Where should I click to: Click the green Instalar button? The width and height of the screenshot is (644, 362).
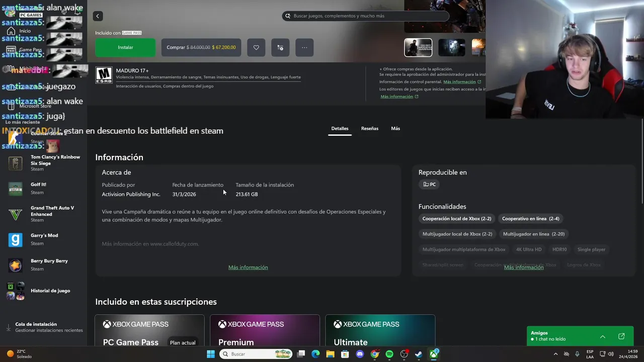125,47
